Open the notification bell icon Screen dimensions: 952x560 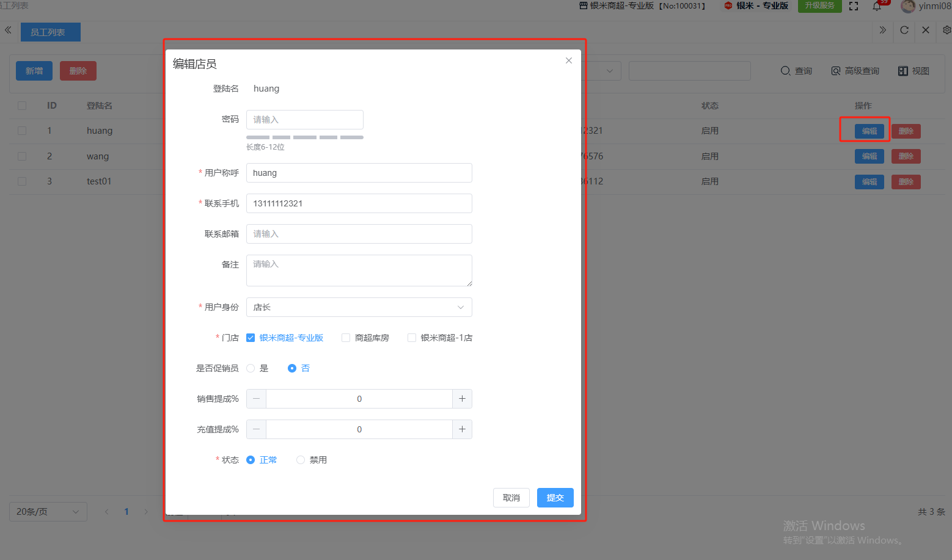877,7
